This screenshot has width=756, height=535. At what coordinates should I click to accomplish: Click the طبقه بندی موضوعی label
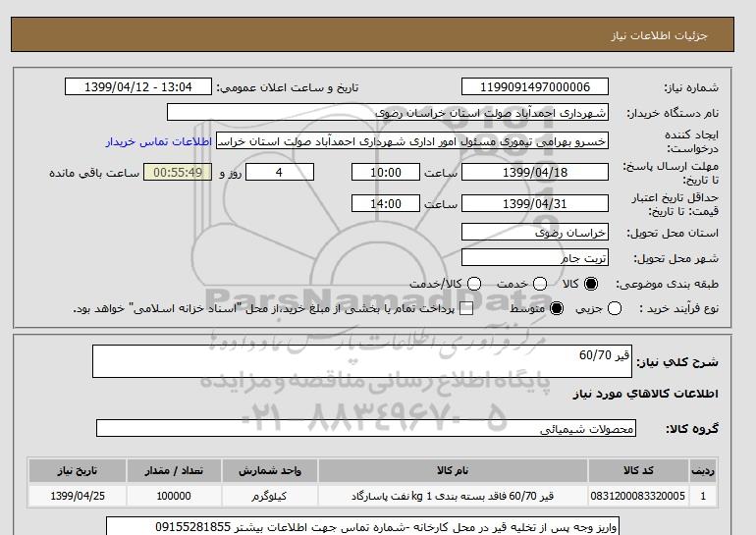coord(668,285)
